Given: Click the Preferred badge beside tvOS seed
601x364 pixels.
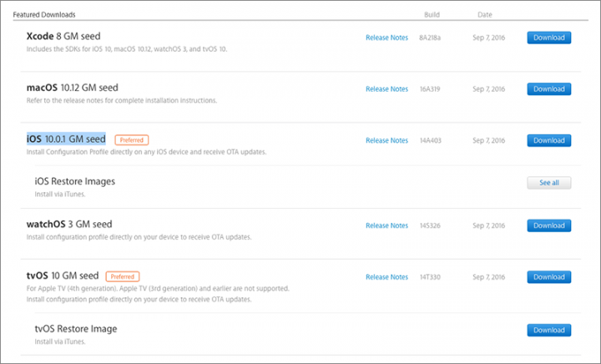Looking at the screenshot, I should pyautogui.click(x=122, y=276).
